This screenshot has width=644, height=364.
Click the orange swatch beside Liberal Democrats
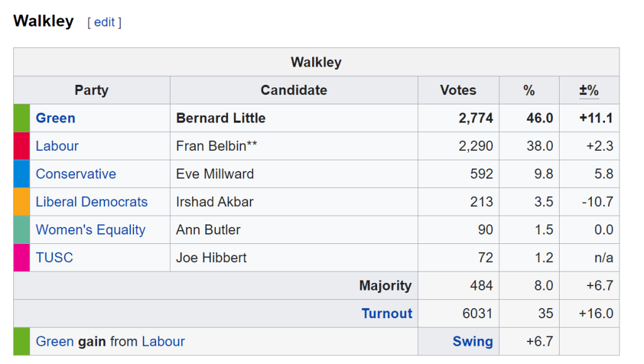click(21, 202)
